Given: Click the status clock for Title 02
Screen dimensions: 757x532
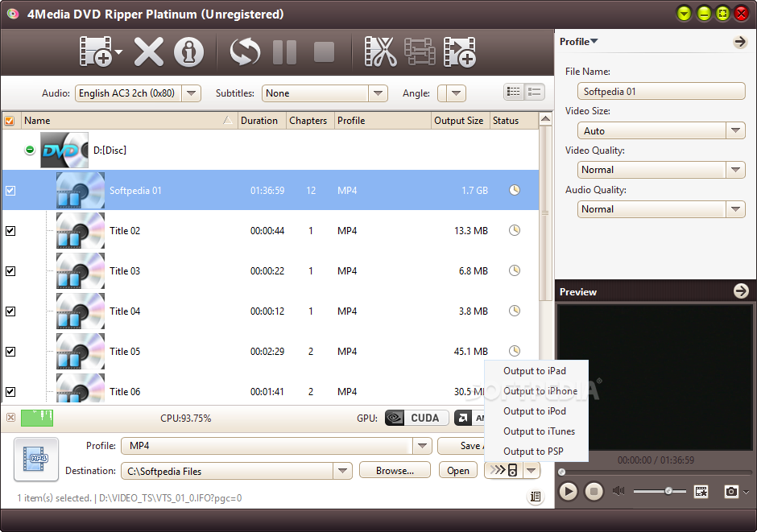Looking at the screenshot, I should coord(515,230).
